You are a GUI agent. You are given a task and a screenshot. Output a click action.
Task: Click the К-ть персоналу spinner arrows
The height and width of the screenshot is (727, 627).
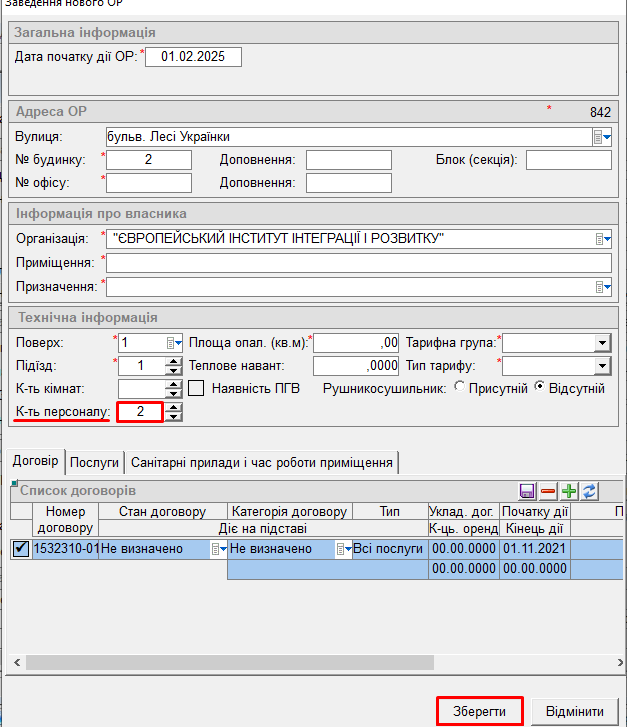(174, 412)
